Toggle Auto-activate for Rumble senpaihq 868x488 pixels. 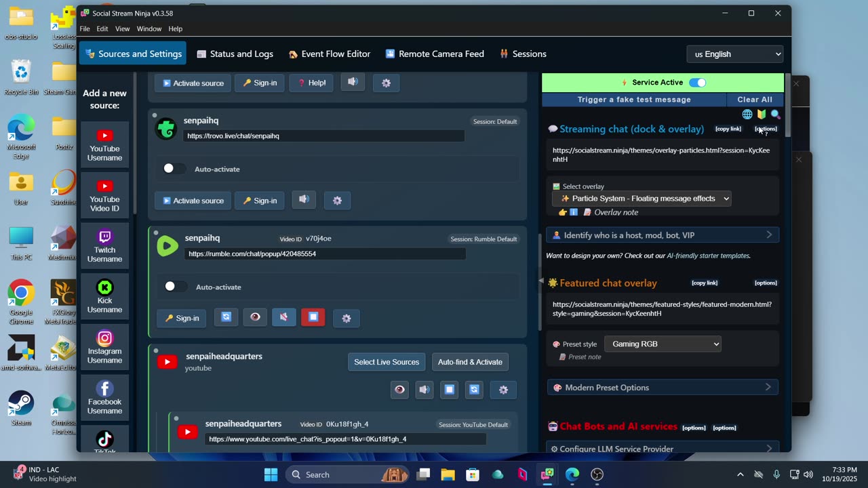pos(176,287)
